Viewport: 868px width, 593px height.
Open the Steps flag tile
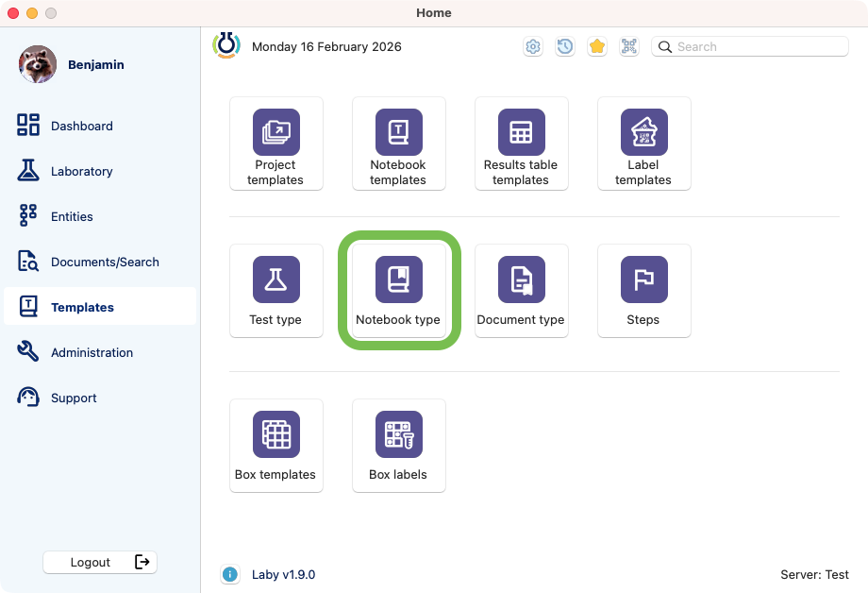(x=643, y=291)
